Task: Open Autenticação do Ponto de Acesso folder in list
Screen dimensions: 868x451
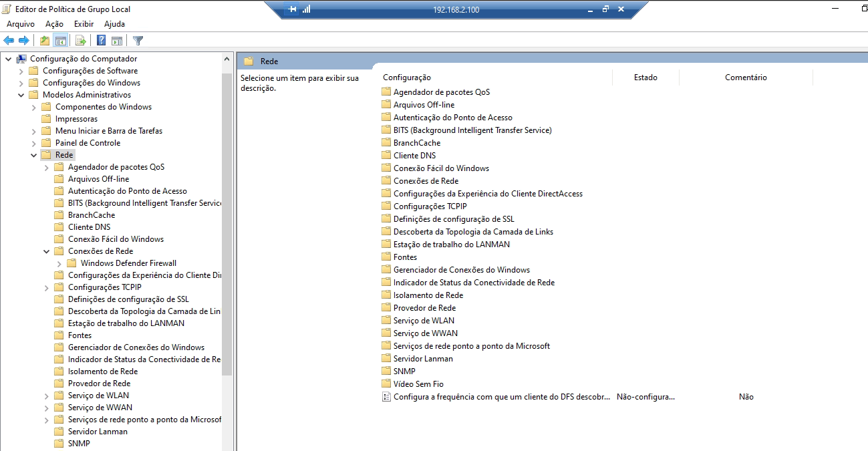Action: (x=447, y=118)
